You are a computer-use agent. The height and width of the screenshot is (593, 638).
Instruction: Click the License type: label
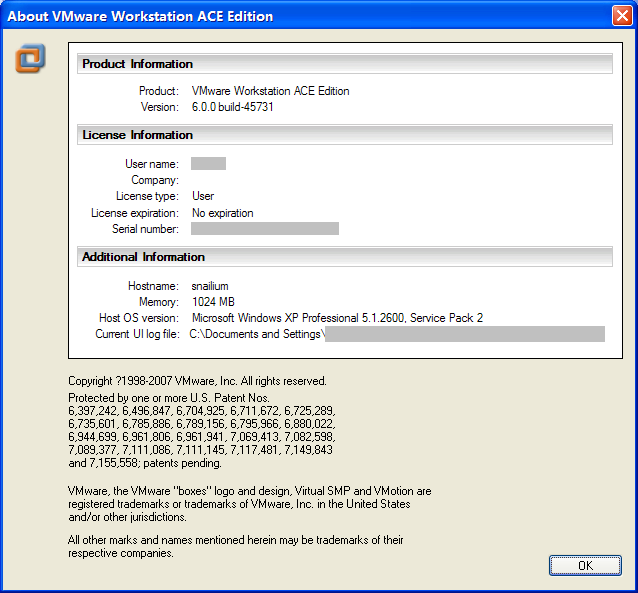(147, 196)
